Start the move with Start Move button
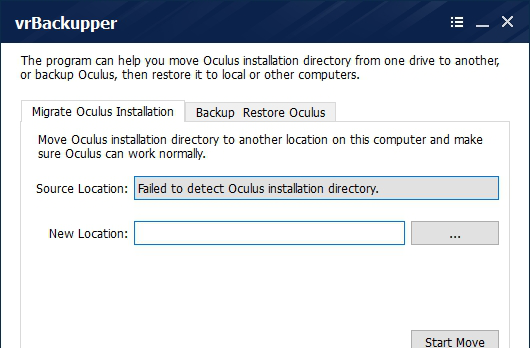This screenshot has width=530, height=361. tap(455, 340)
